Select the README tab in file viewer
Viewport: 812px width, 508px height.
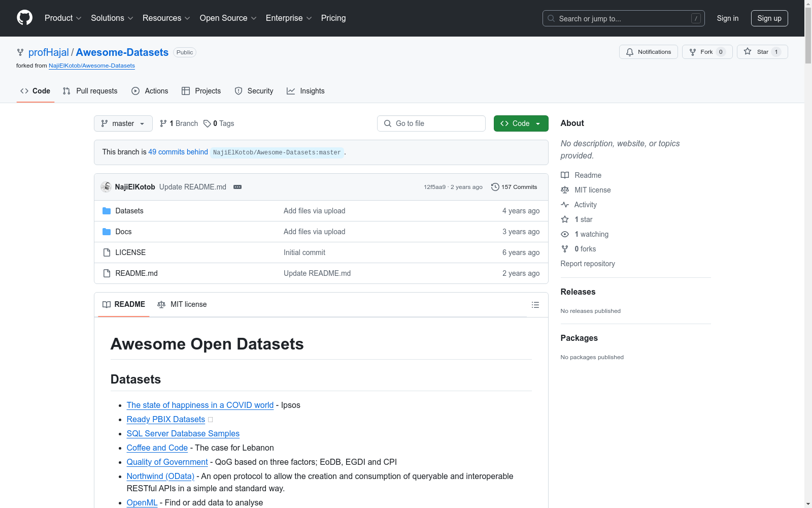124,304
